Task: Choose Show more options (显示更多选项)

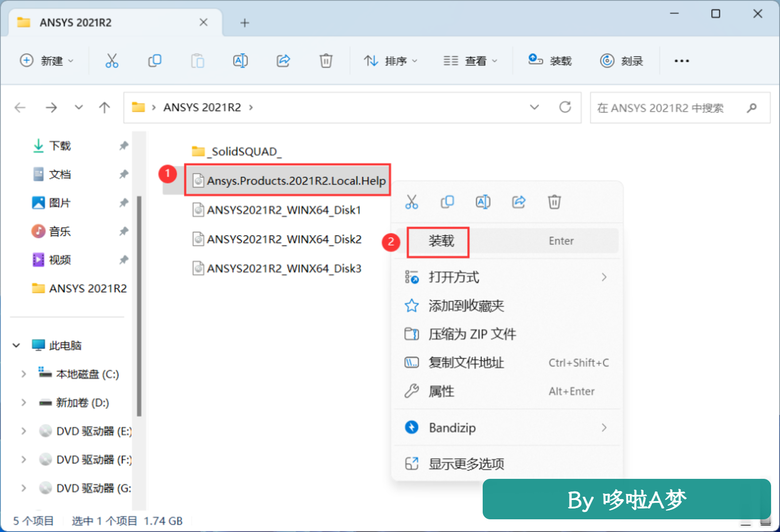Action: (507, 464)
